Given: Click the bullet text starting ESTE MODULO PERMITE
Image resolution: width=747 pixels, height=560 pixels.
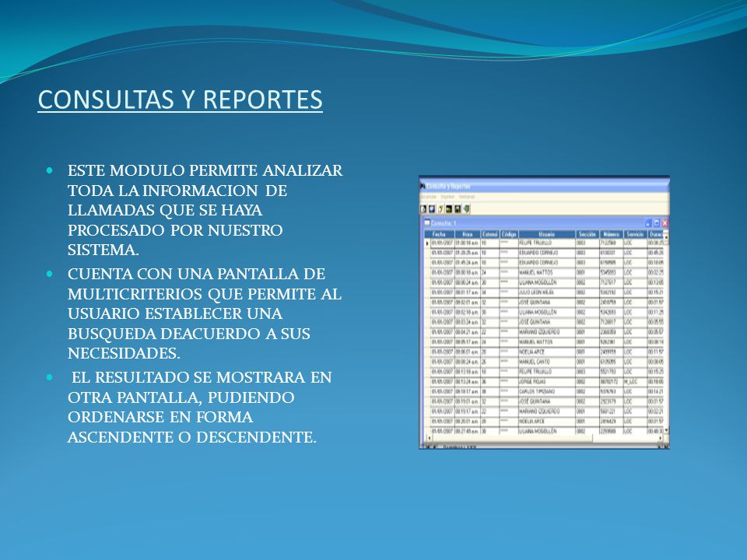Looking at the screenshot, I should pos(205,210).
